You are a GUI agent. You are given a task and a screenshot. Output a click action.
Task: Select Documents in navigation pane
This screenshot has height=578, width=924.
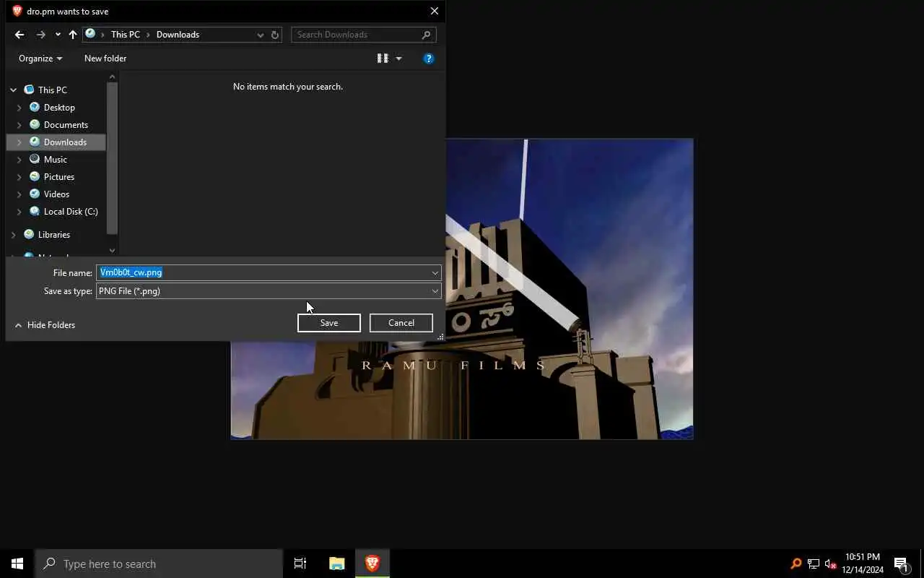(66, 125)
